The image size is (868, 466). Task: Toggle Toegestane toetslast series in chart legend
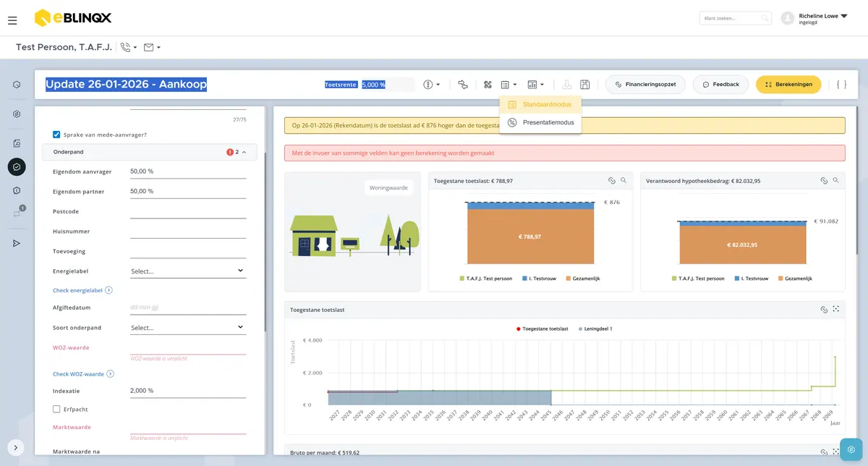tap(542, 329)
